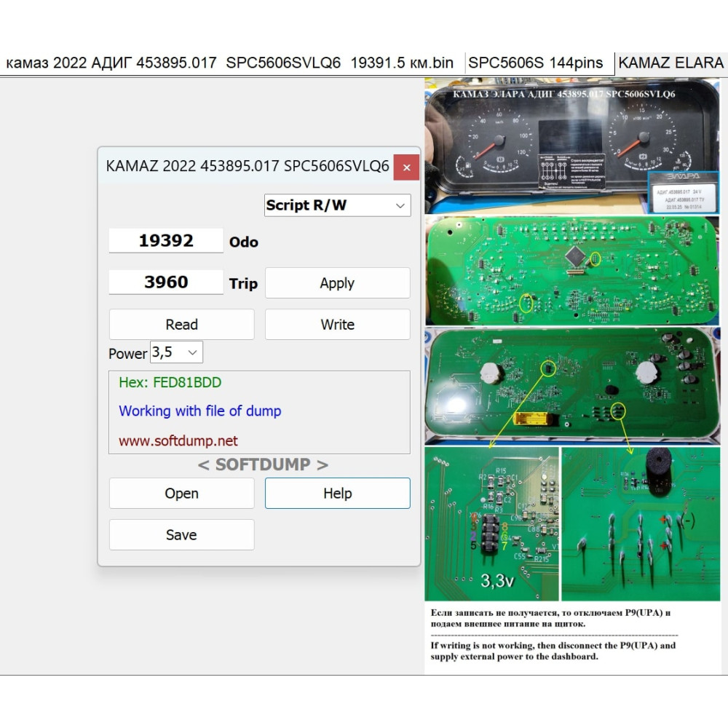This screenshot has height=728, width=728.
Task: Click the Write button
Action: click(338, 324)
